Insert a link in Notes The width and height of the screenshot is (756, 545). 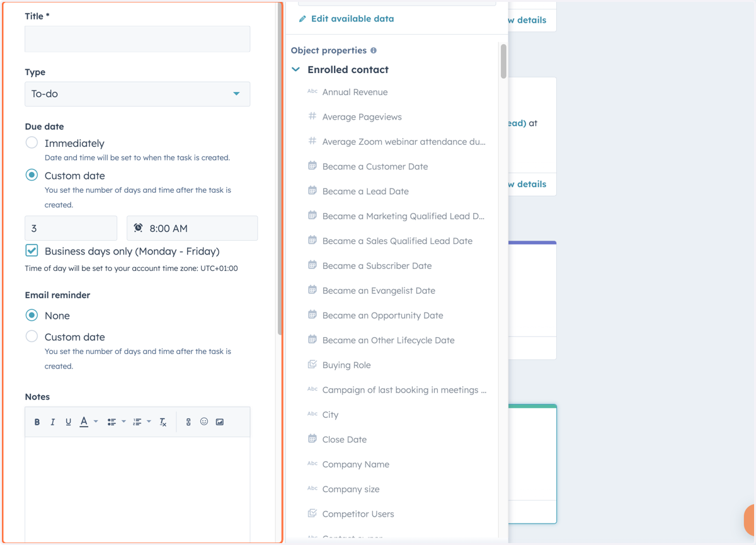(x=188, y=422)
